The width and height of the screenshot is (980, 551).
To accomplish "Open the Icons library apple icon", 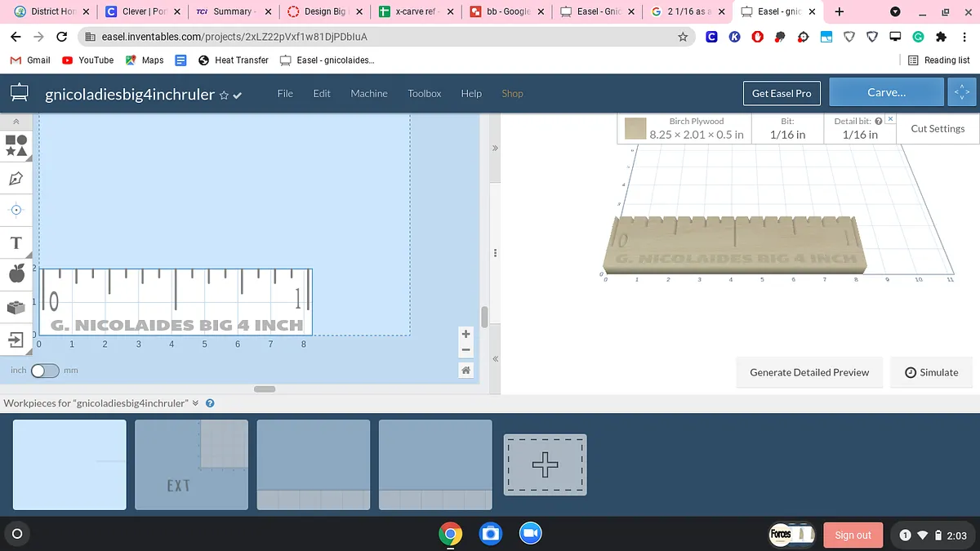I will [x=16, y=274].
